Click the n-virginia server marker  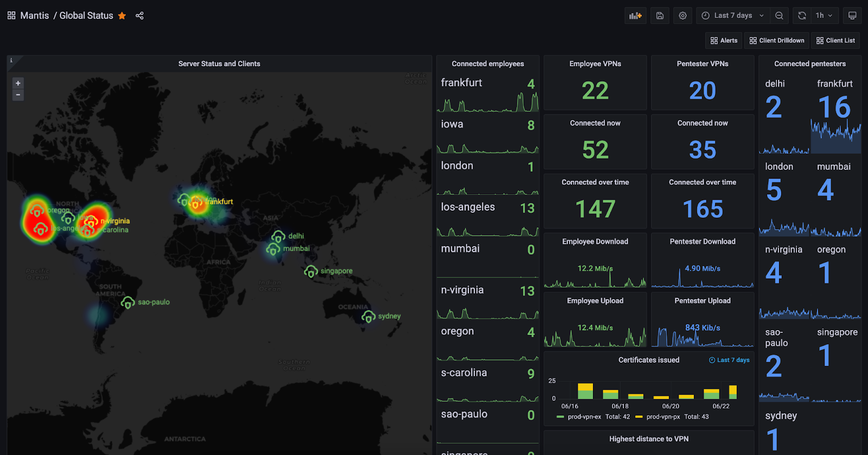[92, 221]
